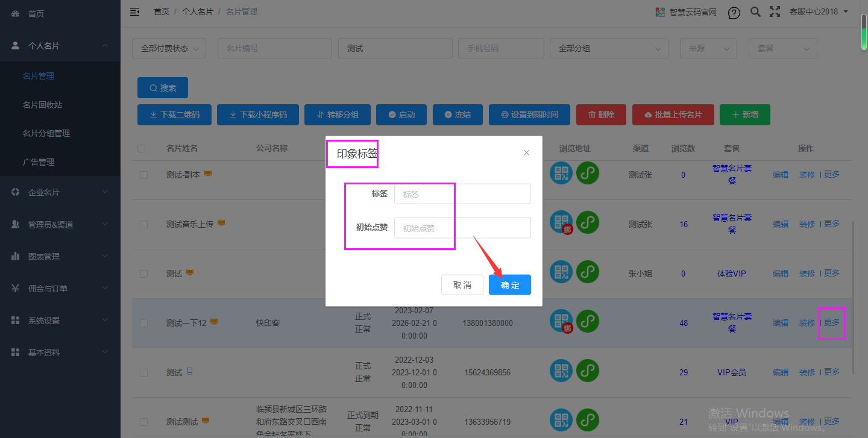868x438 pixels.
Task: Expand the 全部分组 dropdown filter
Action: tap(608, 48)
